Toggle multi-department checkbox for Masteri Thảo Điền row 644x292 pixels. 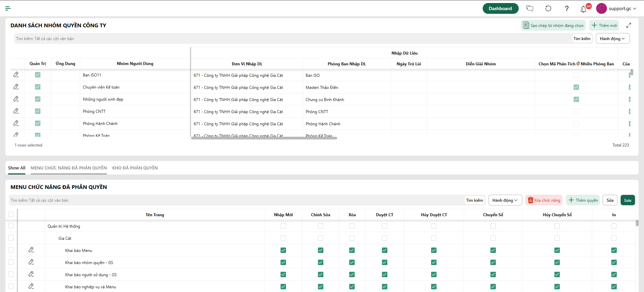pos(576,87)
